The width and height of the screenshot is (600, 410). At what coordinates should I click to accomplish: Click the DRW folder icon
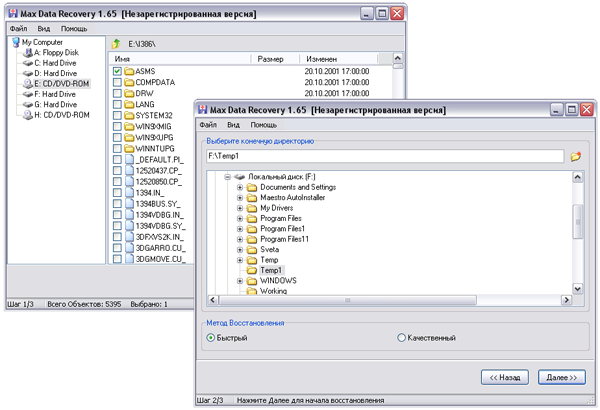(x=129, y=93)
